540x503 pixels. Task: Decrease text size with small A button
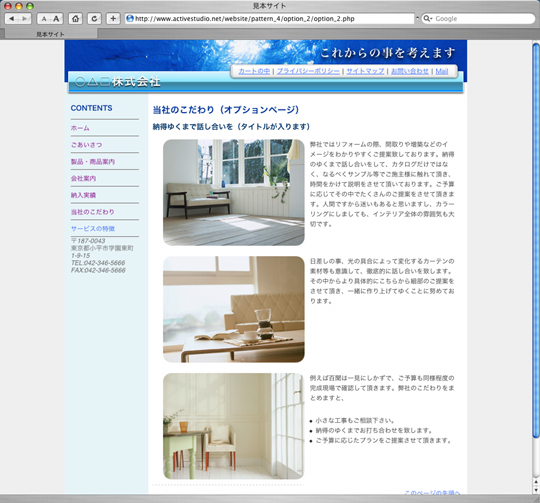[44, 19]
